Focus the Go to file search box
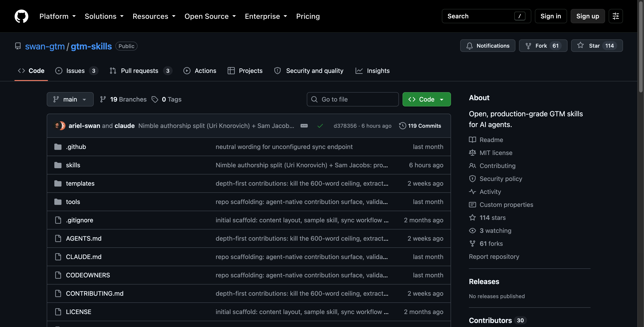644x327 pixels. click(x=352, y=99)
